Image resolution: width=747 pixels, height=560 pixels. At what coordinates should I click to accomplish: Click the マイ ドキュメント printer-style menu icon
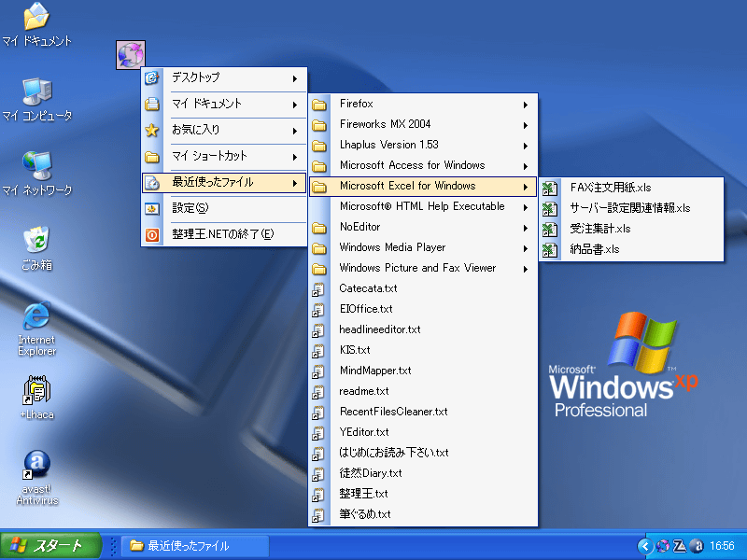click(x=152, y=104)
